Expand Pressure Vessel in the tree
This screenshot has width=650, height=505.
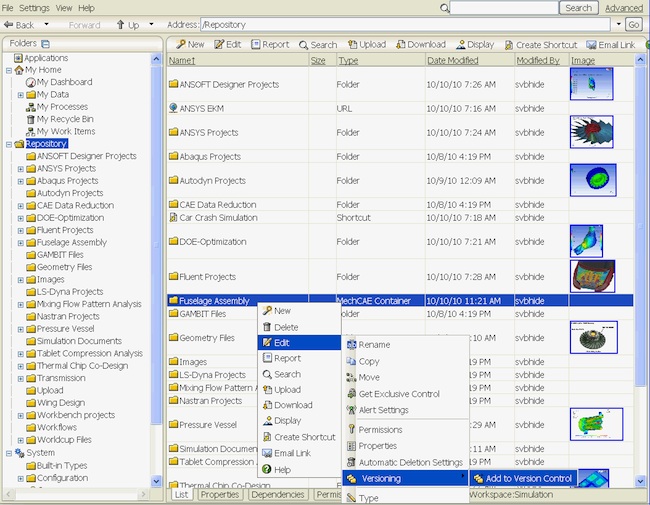coord(20,329)
